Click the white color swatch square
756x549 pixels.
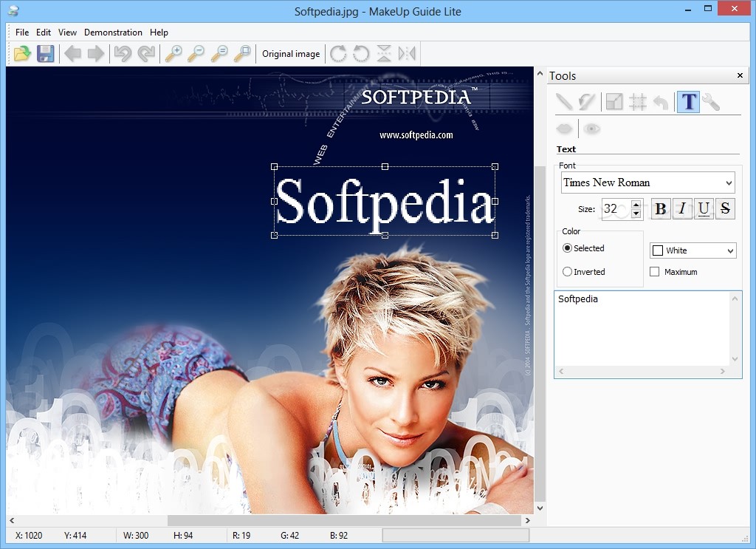[658, 250]
